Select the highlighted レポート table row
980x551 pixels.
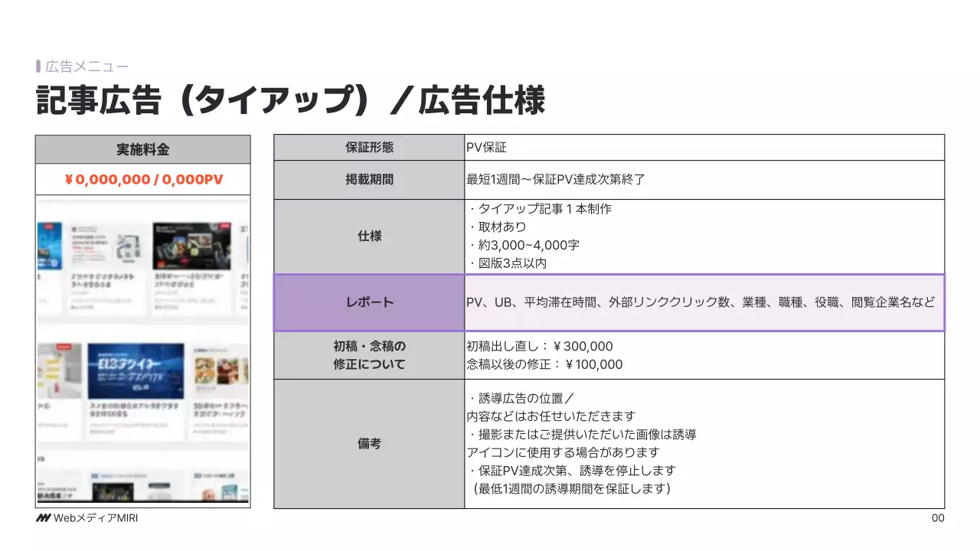tap(368, 303)
